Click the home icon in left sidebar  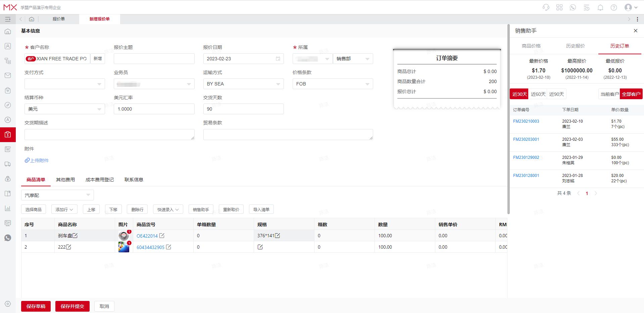(7, 32)
